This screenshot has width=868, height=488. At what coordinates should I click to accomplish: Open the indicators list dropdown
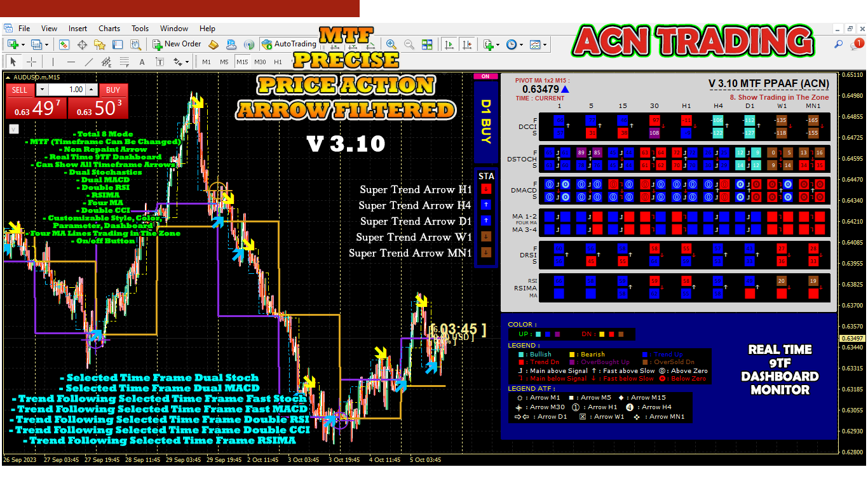pos(497,44)
